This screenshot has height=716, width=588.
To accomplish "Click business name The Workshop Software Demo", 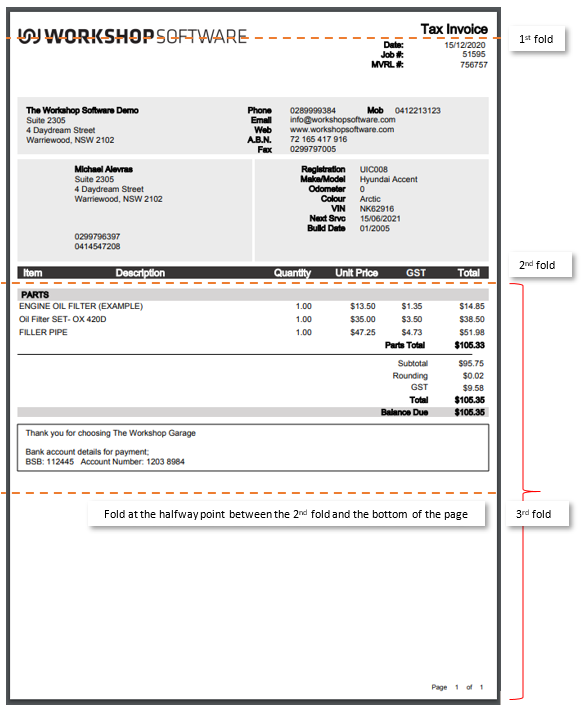I will click(82, 111).
